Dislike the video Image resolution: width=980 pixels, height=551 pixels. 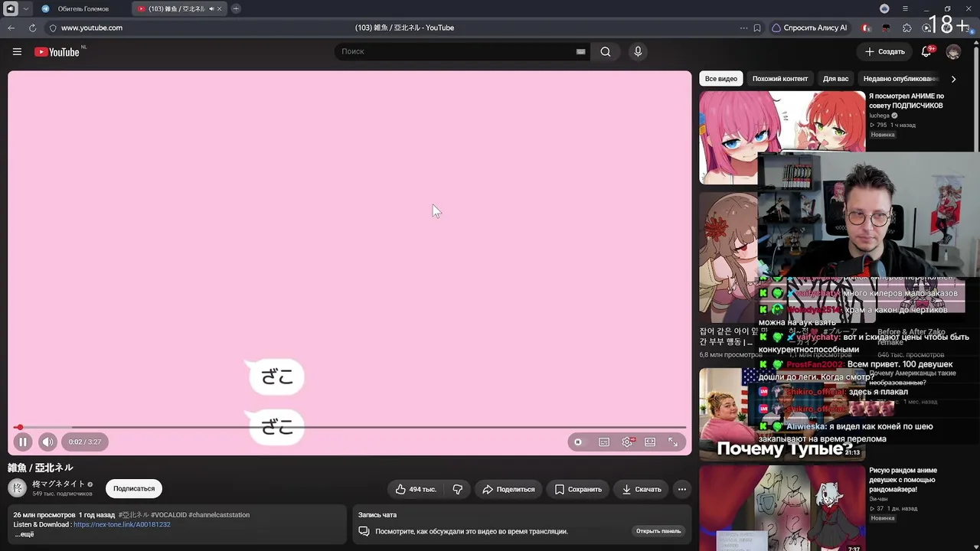point(457,489)
